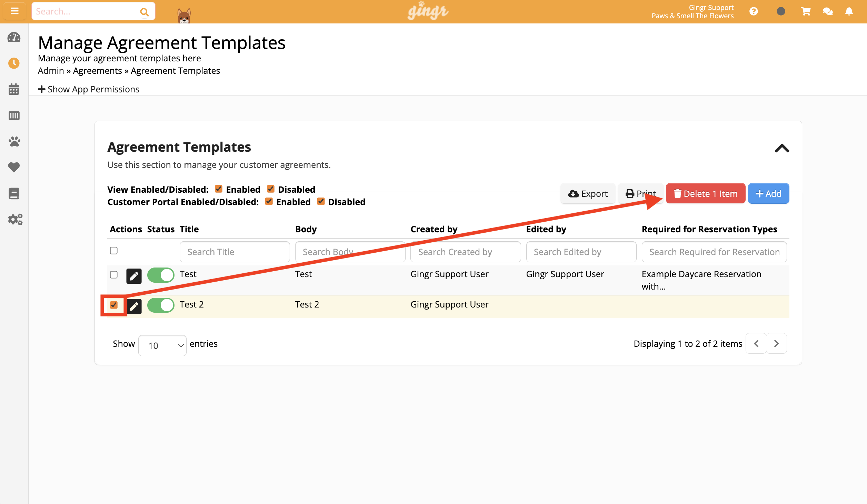Open the notifications bell
The height and width of the screenshot is (504, 867).
coord(849,11)
